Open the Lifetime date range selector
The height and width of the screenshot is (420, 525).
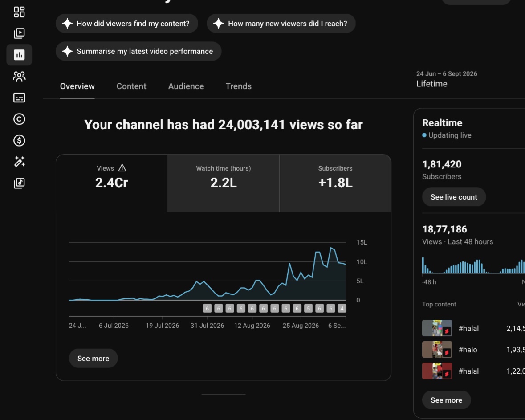447,79
